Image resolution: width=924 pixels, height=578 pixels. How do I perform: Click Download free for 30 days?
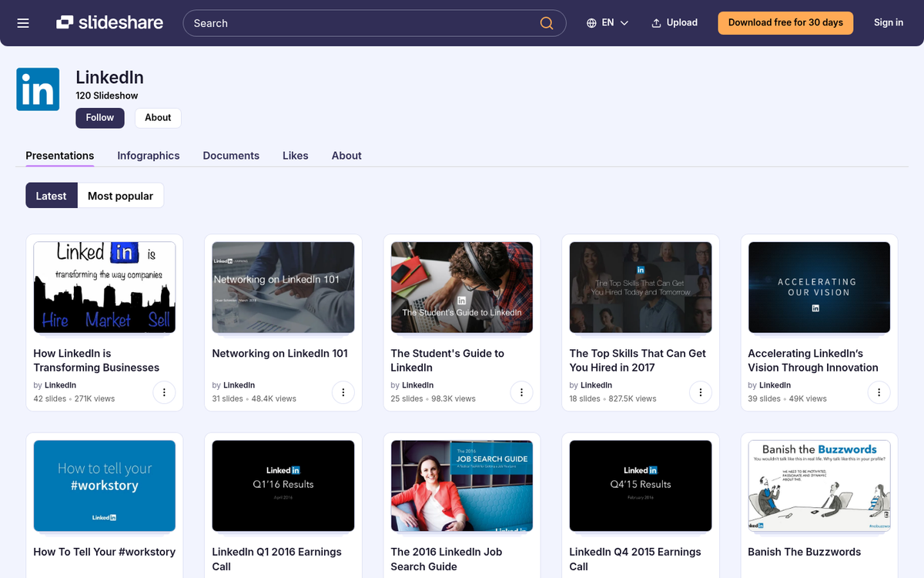[x=785, y=23]
